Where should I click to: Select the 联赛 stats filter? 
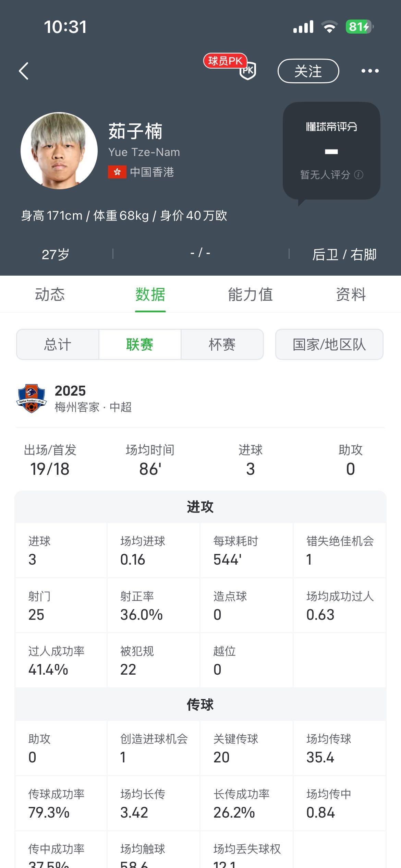(x=140, y=345)
